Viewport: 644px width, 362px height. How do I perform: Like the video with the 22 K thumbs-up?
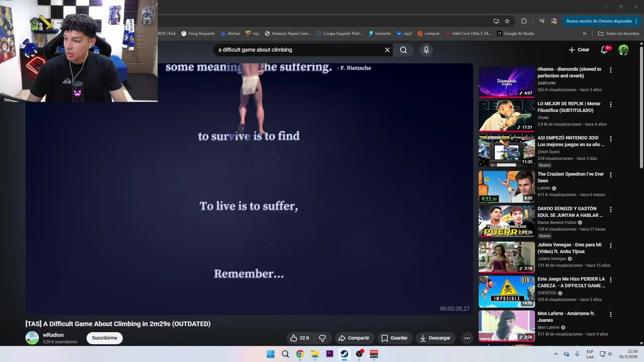[299, 338]
